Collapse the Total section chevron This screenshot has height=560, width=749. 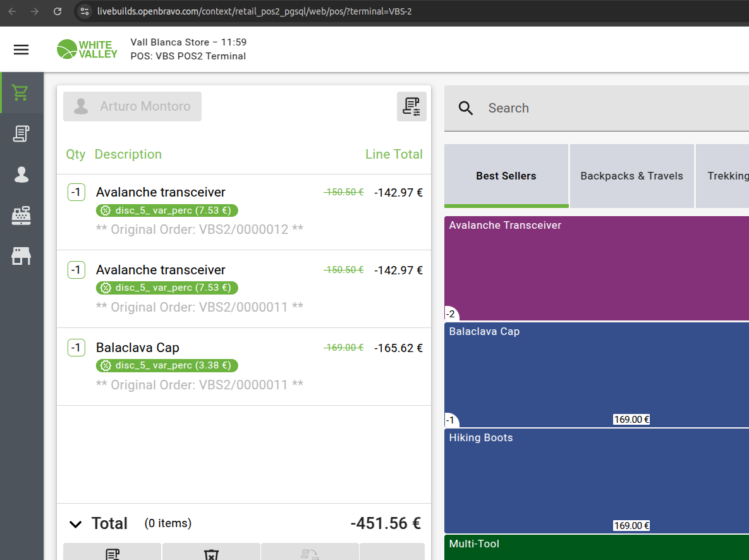[x=75, y=524]
